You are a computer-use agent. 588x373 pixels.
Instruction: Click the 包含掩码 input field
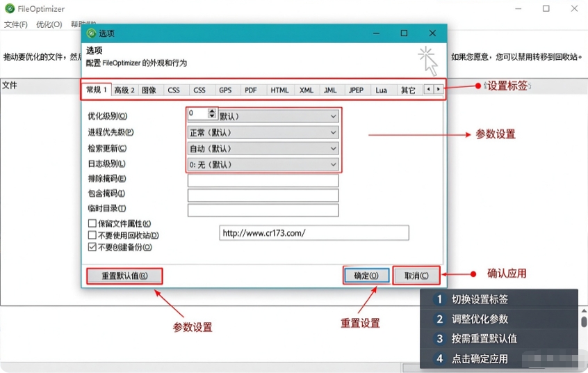(x=263, y=196)
